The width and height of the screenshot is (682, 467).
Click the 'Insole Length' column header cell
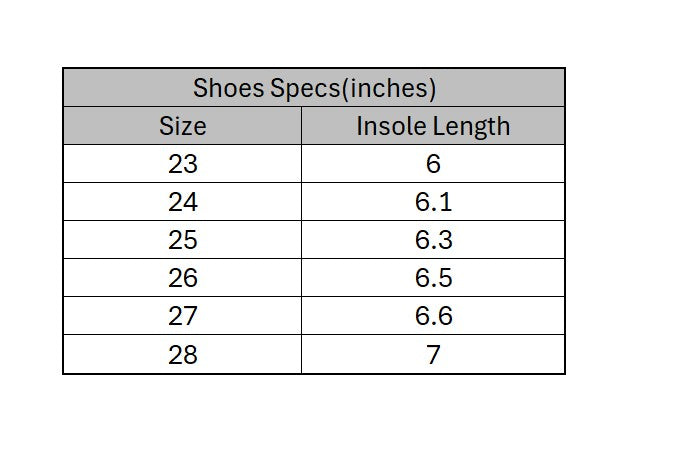pos(433,126)
